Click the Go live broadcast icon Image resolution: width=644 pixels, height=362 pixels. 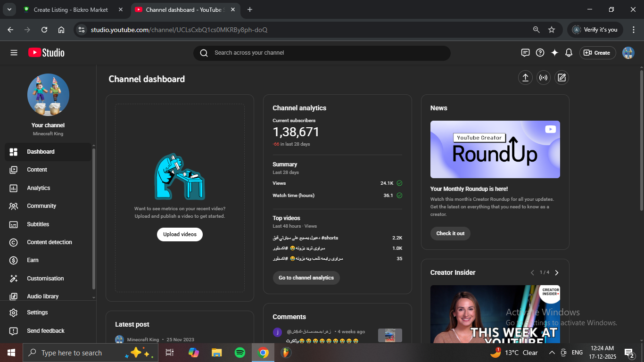[544, 78]
